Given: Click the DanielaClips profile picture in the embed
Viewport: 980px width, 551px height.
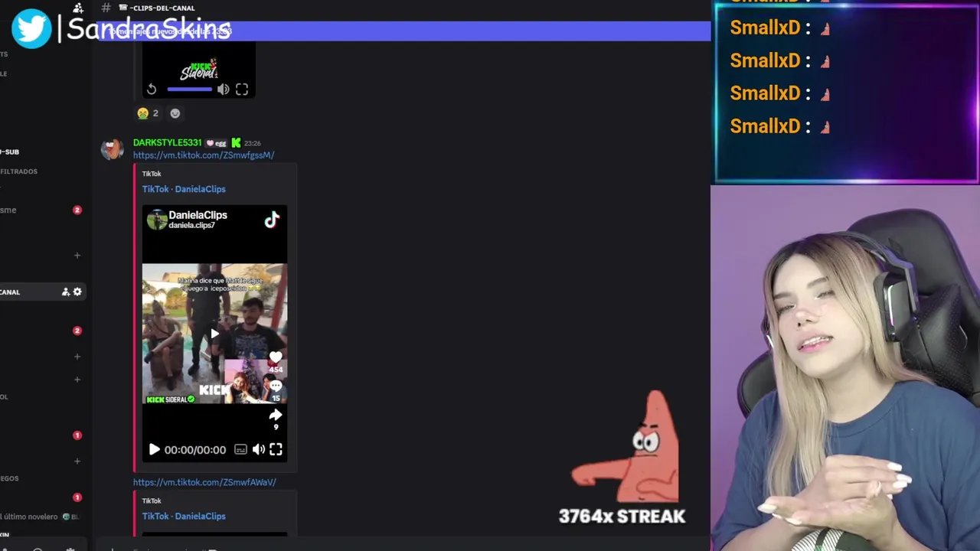Looking at the screenshot, I should pyautogui.click(x=157, y=220).
